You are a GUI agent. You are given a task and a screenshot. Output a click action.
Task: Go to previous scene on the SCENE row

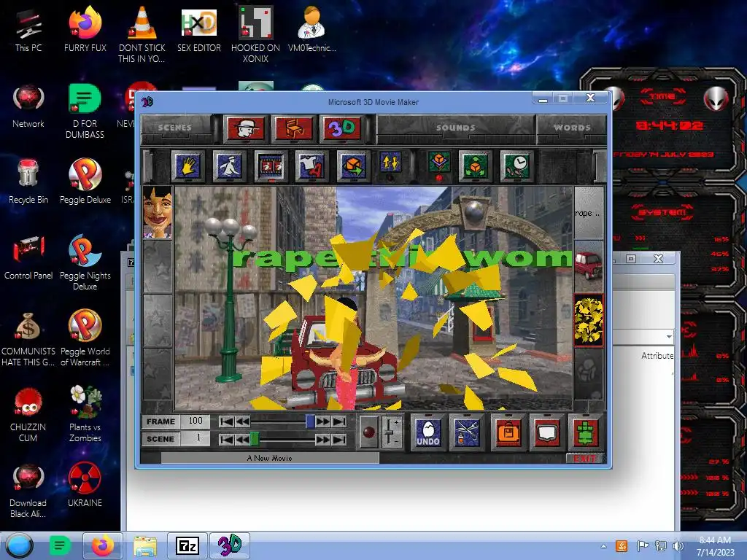pos(242,439)
